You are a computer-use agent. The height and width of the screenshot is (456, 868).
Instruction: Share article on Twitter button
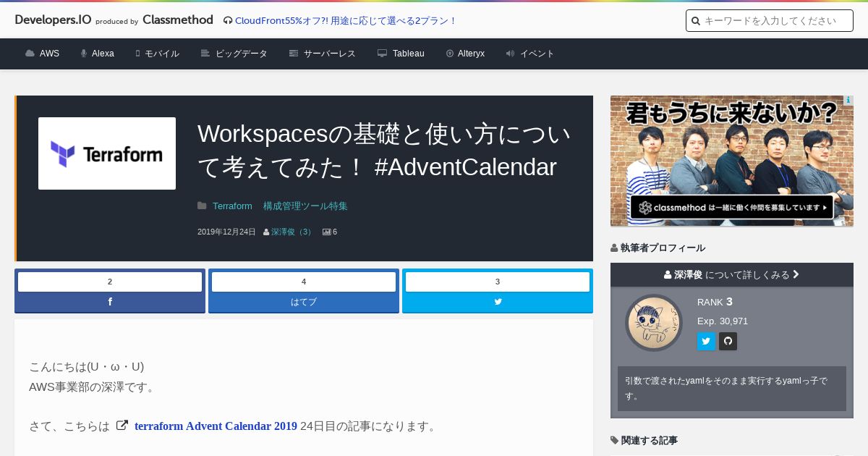pyautogui.click(x=498, y=291)
